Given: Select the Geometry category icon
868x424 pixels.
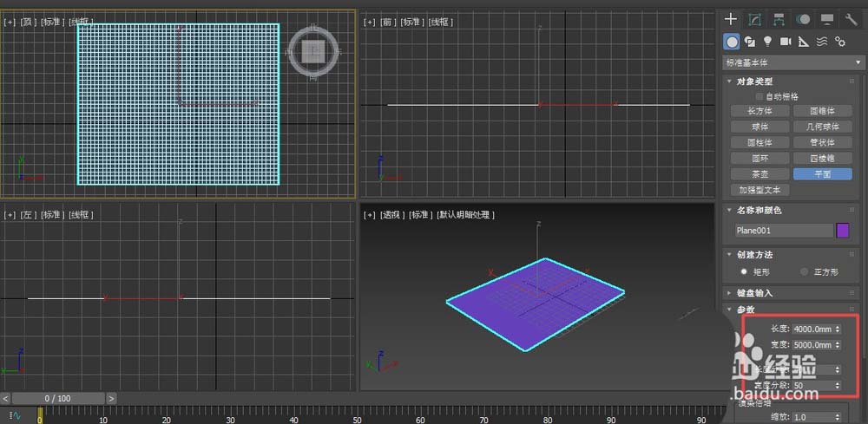Looking at the screenshot, I should (x=733, y=42).
